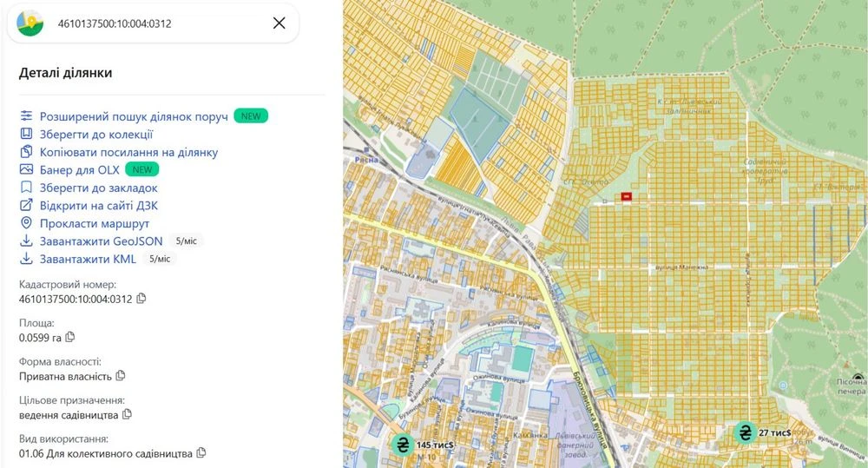This screenshot has height=468, width=868.
Task: Click the route location pin icon
Action: (x=26, y=222)
